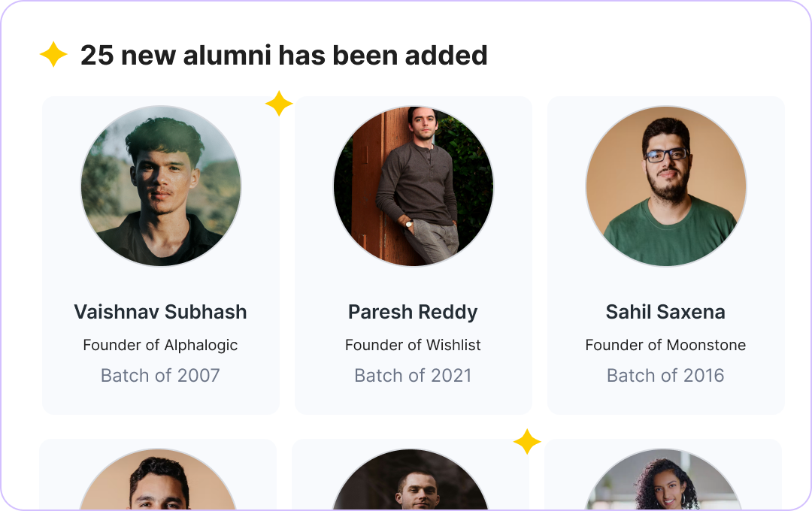Open Paresh Reddy's profile photo
812x511 pixels.
point(414,186)
